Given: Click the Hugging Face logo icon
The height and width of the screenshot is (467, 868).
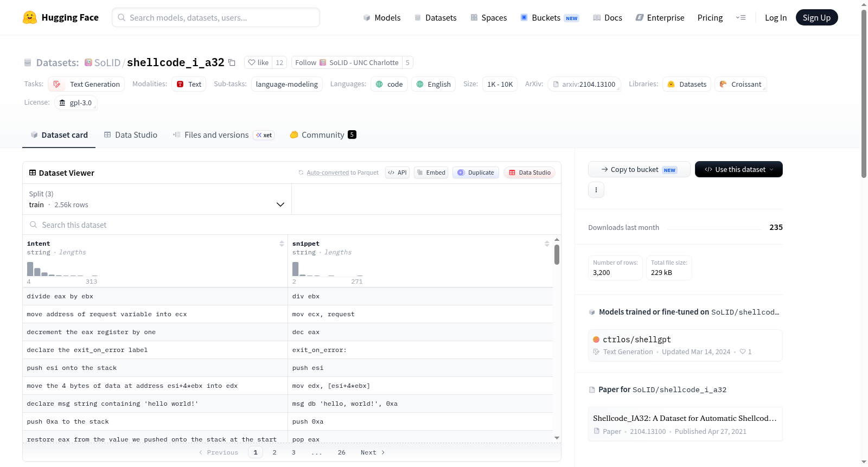Looking at the screenshot, I should coord(30,17).
